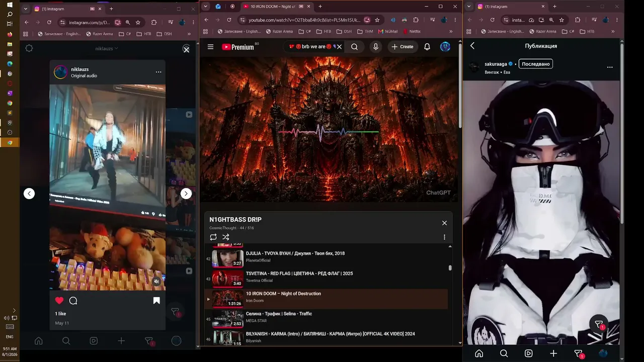Open the floating messages button on sakuraaga post
This screenshot has width=644, height=362.
tap(599, 324)
